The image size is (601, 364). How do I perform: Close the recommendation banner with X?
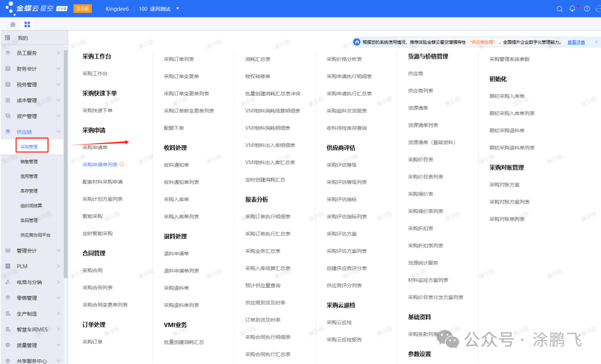596,42
